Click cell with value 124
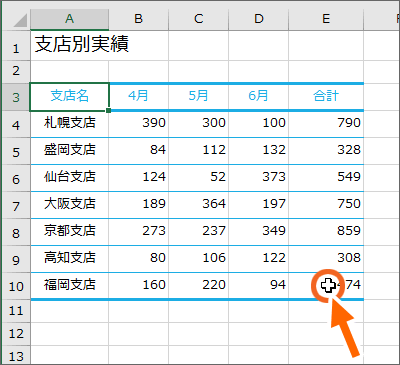400x365 pixels. [x=139, y=178]
